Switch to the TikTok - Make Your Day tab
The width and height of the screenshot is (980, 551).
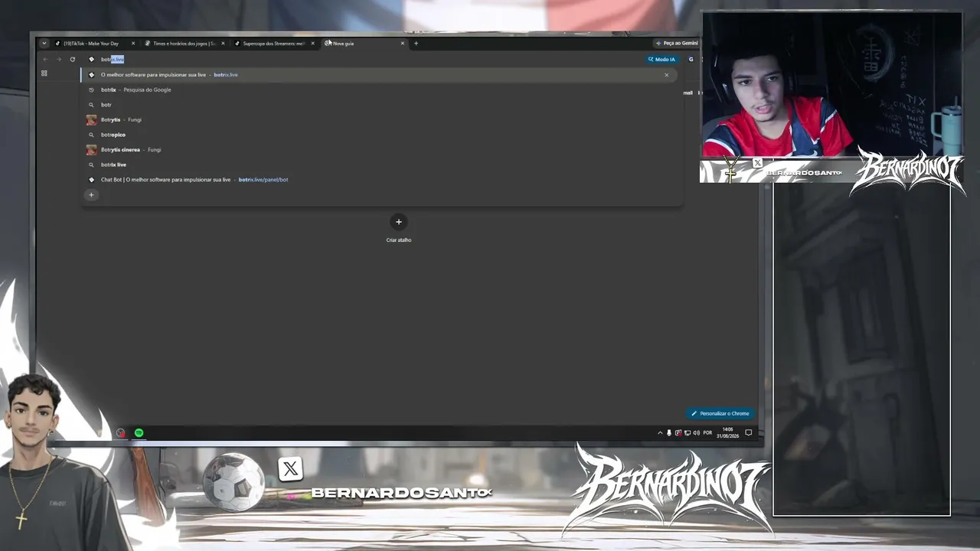[94, 44]
